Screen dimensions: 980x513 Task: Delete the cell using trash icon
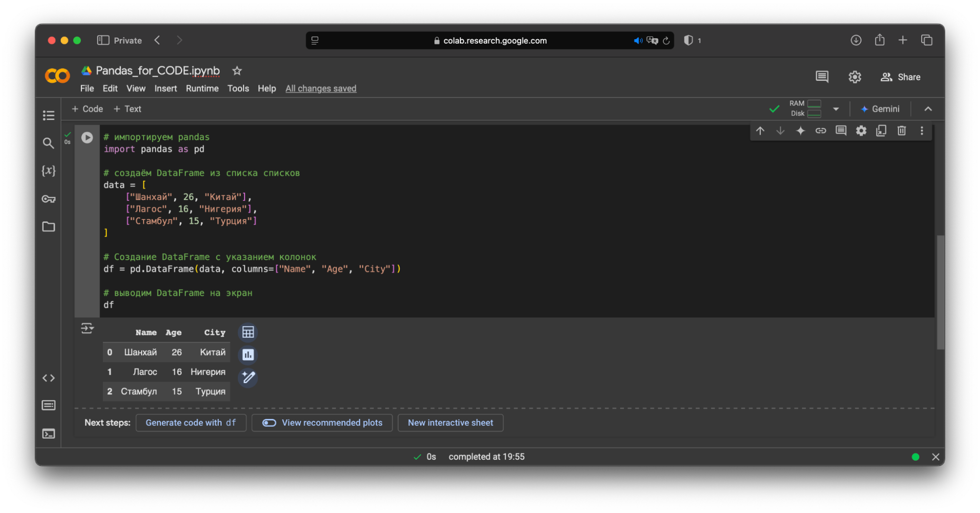pos(901,131)
